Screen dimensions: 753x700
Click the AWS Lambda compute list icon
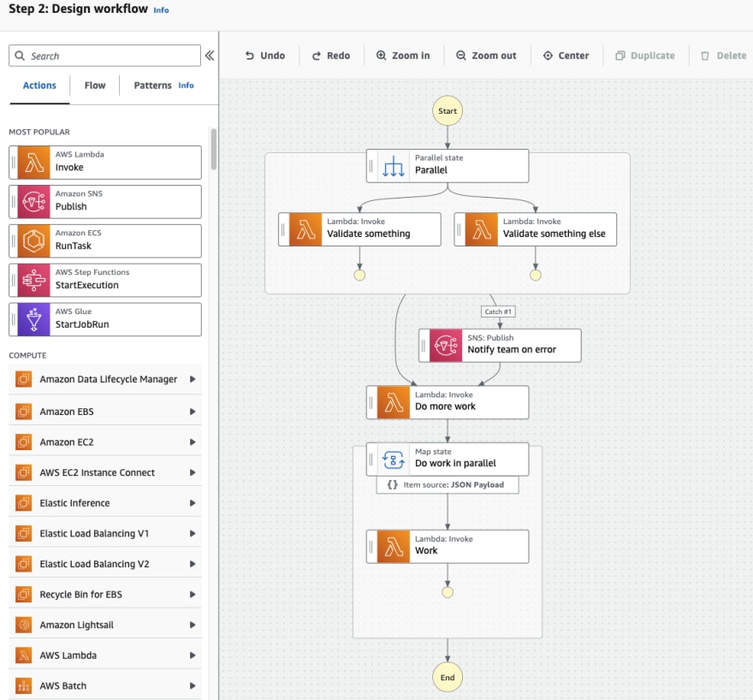24,656
